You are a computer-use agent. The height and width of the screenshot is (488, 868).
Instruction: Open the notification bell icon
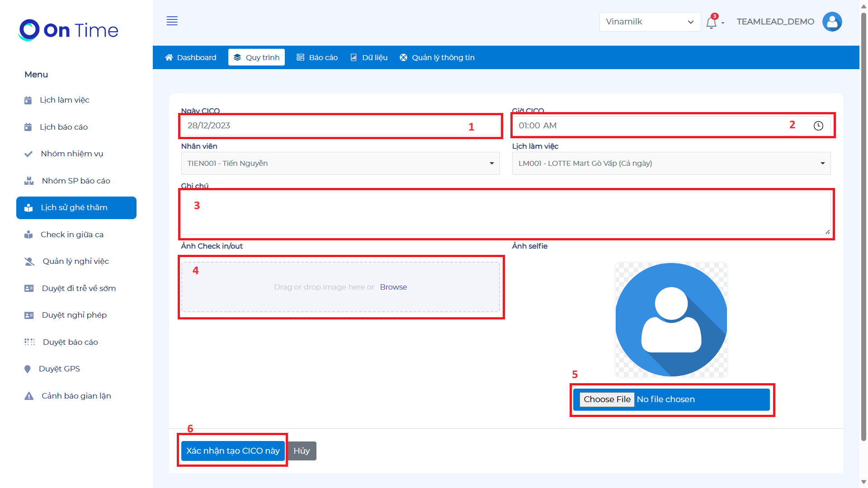[711, 22]
